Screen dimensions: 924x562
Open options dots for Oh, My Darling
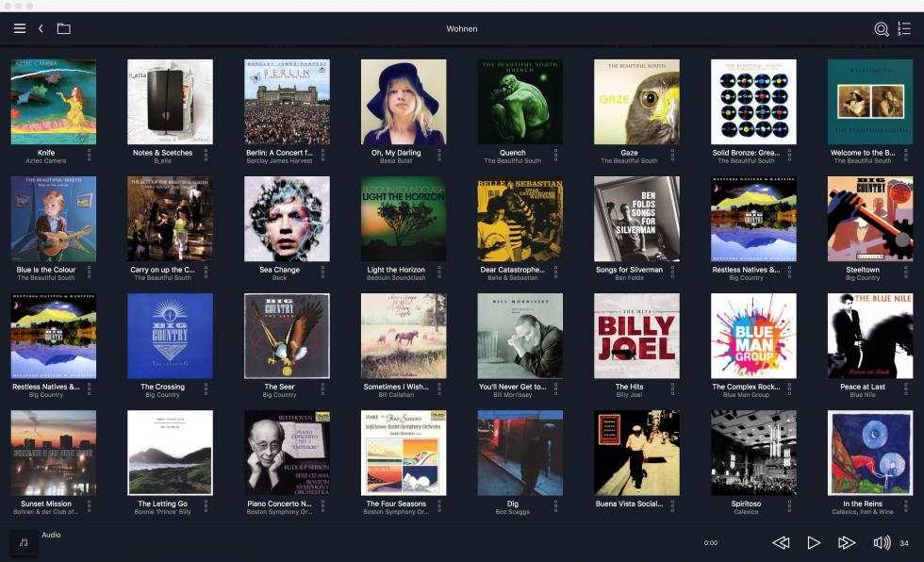[439, 155]
